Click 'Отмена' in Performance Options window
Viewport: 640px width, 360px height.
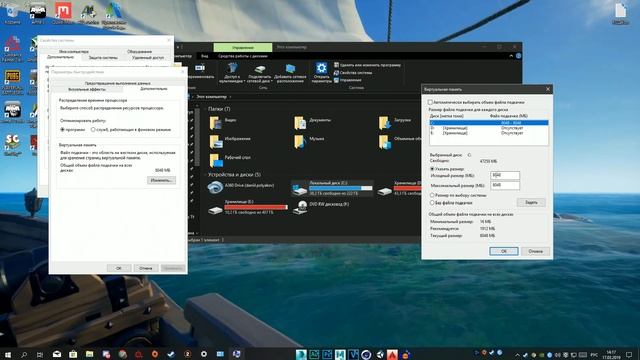click(145, 268)
